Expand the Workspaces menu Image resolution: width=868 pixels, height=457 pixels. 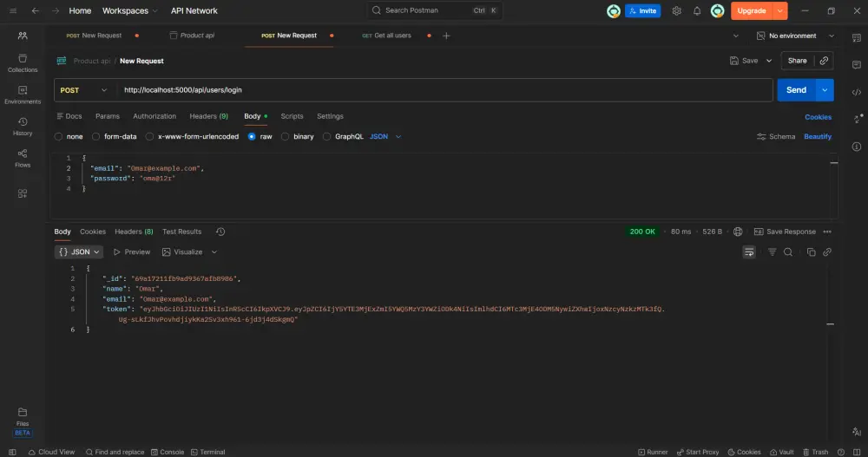point(130,10)
